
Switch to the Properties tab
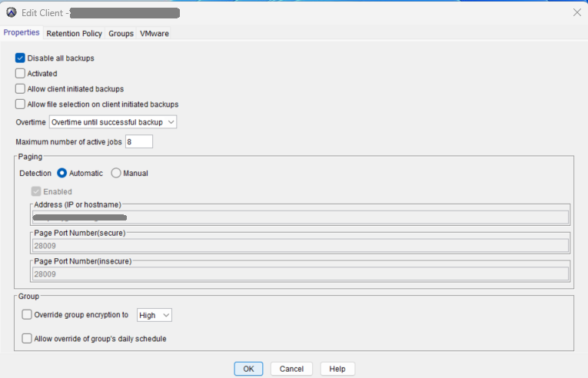pos(22,32)
